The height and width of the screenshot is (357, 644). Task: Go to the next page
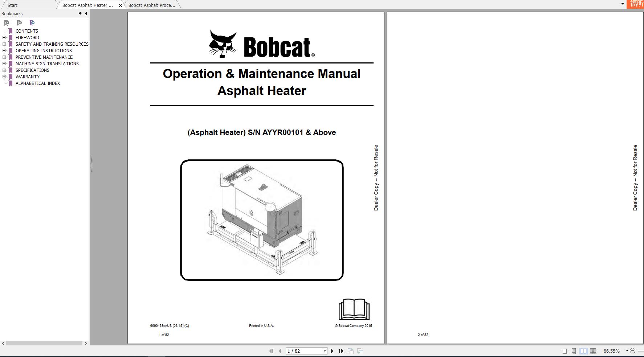tap(332, 351)
